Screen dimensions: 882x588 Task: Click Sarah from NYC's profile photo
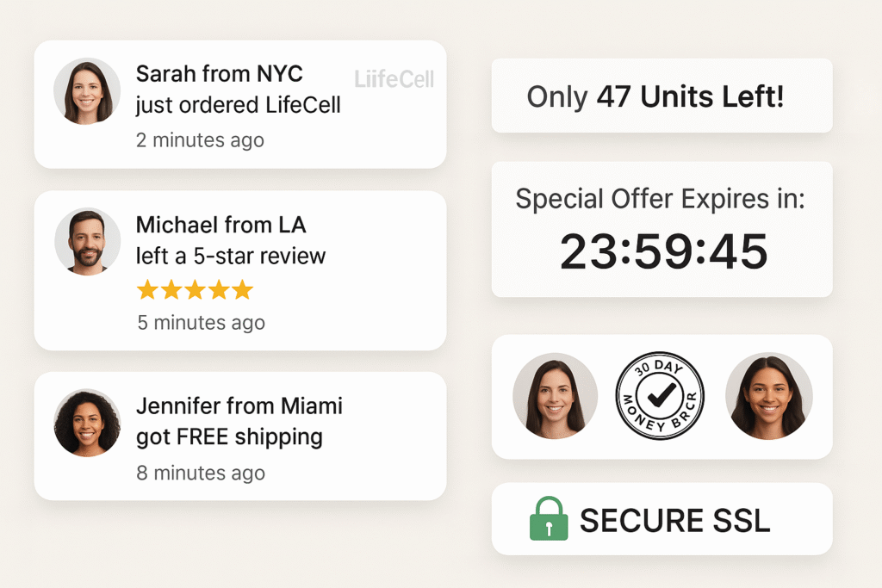(87, 91)
